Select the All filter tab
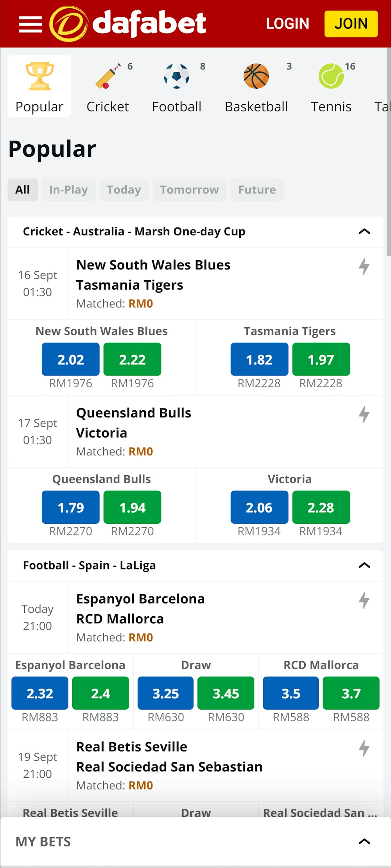391x868 pixels. (x=22, y=190)
